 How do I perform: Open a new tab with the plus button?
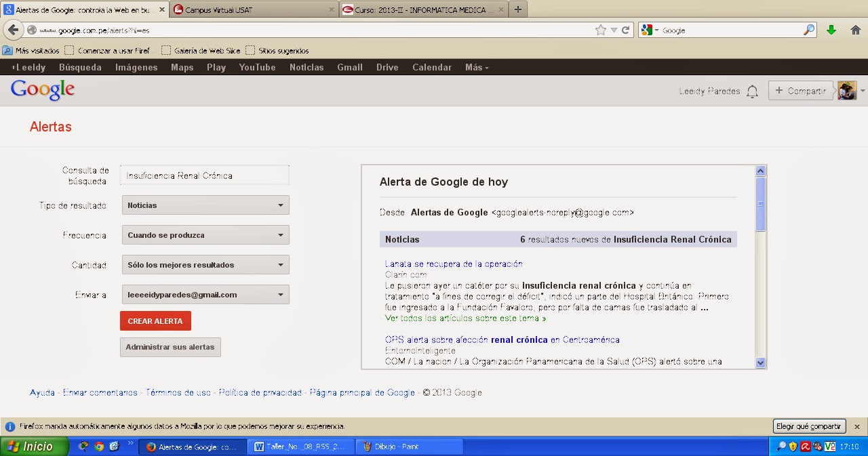point(518,9)
